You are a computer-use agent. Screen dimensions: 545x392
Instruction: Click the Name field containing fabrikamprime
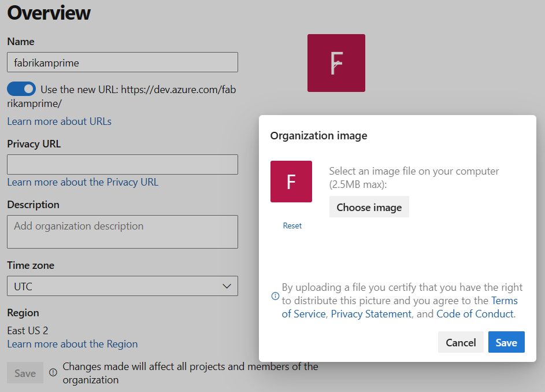(x=122, y=62)
